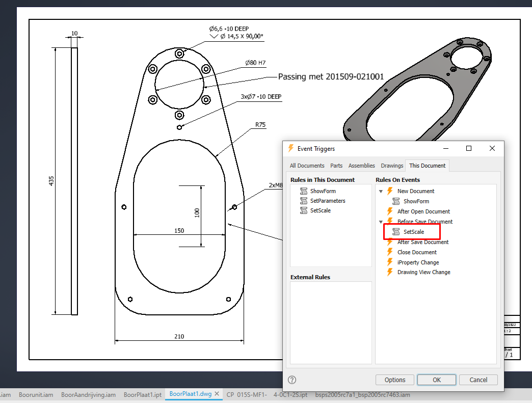Switch to the BoorPlaat1.ipt document tab
The width and height of the screenshot is (532, 403).
(142, 394)
